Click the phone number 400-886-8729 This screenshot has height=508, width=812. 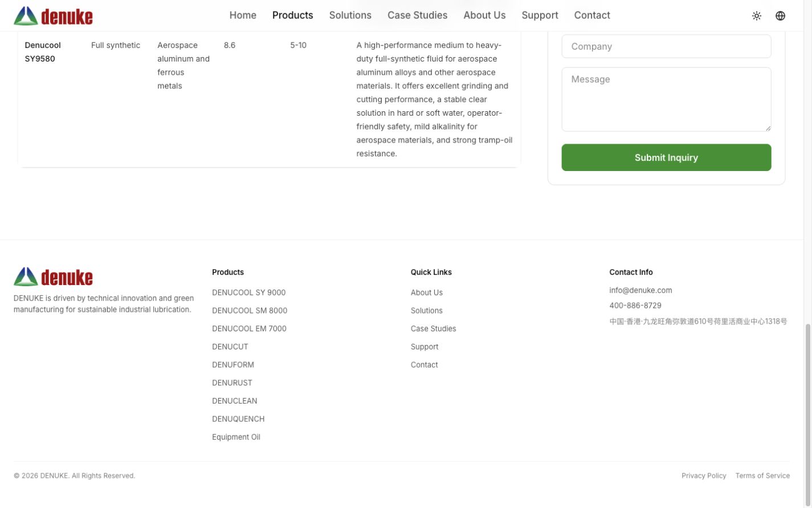tap(635, 306)
